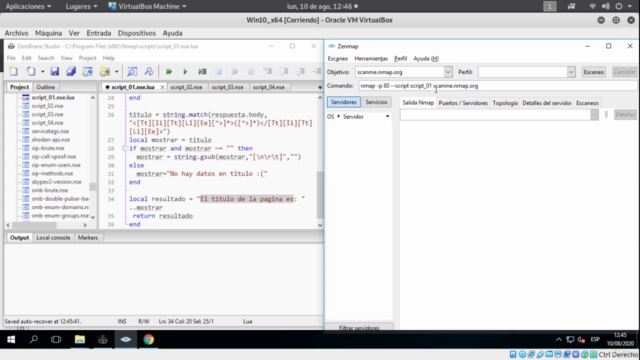Click the Run to Cursor toolbar icon
This screenshot has width=640, height=360.
click(202, 72)
